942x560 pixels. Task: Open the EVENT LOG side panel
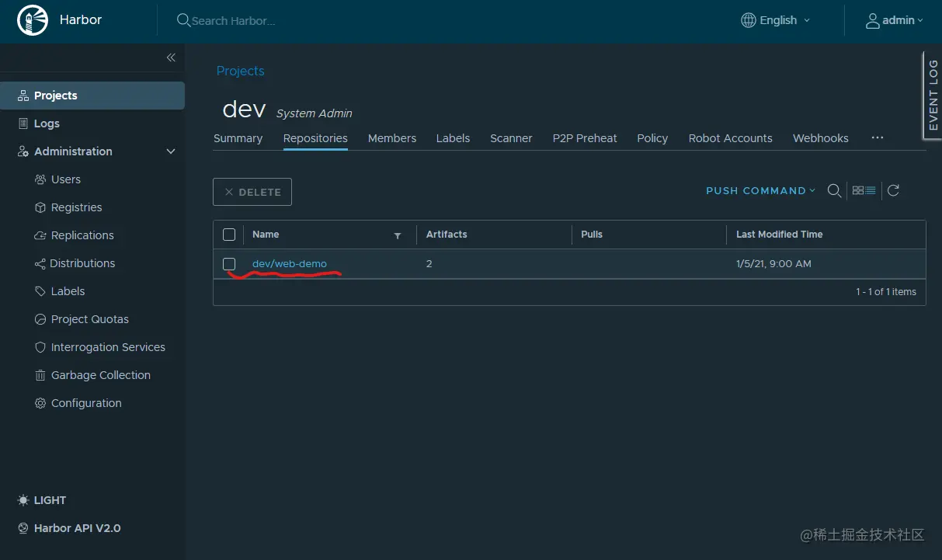(933, 96)
